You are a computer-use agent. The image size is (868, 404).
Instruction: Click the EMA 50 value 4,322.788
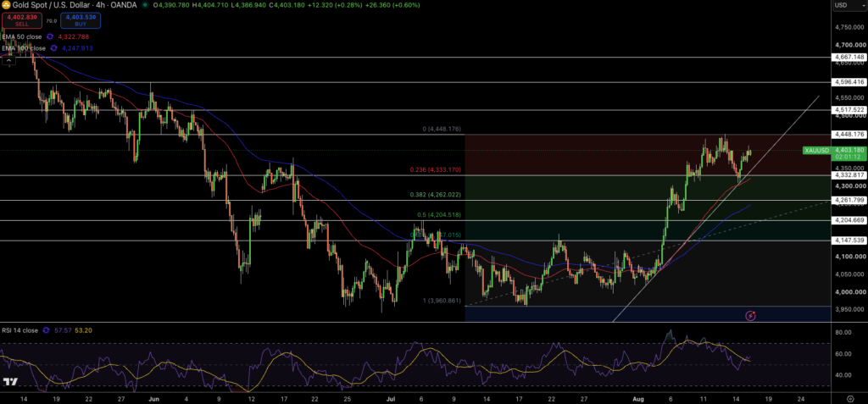[73, 37]
